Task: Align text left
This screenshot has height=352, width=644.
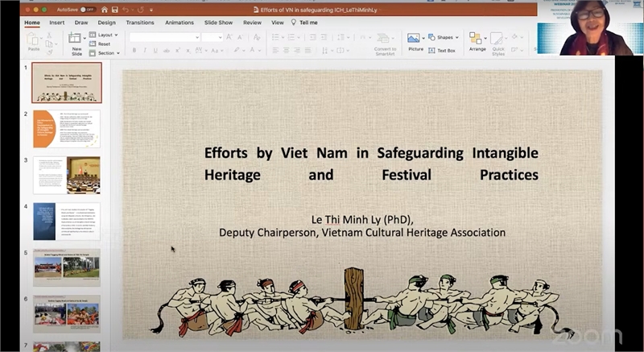Action: (275, 51)
